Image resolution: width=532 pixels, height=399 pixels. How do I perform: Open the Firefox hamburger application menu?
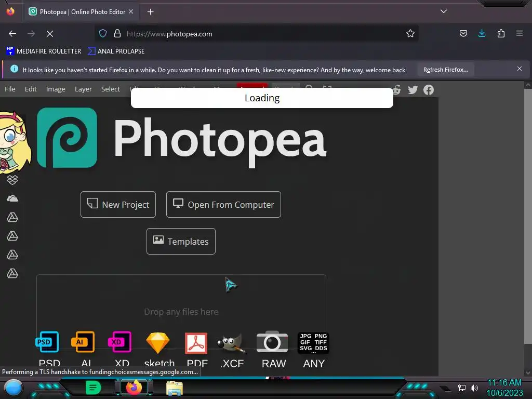520,33
